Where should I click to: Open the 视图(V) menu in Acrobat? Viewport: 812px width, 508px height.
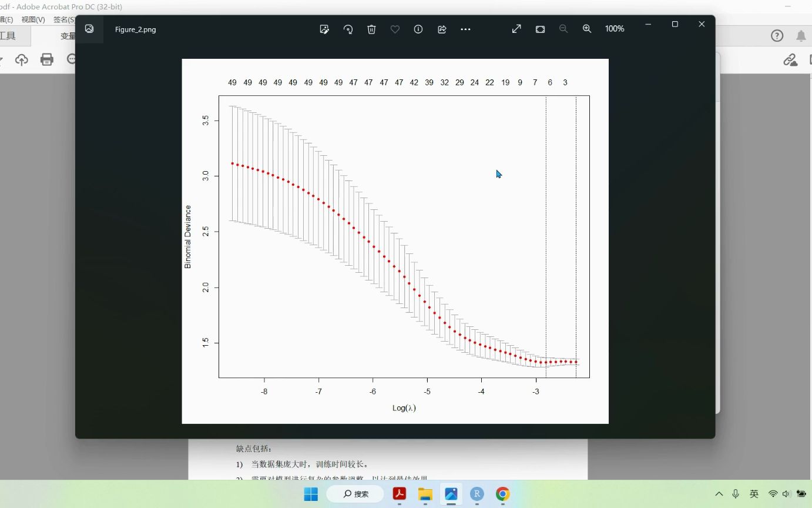33,19
